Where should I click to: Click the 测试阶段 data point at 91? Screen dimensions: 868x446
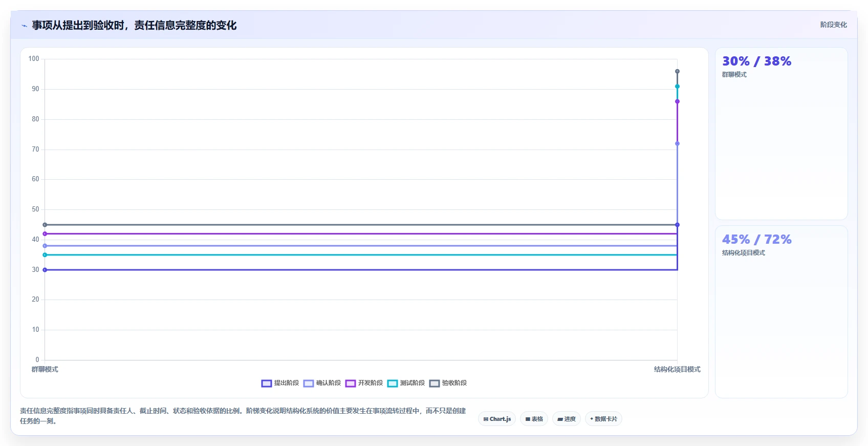point(677,87)
